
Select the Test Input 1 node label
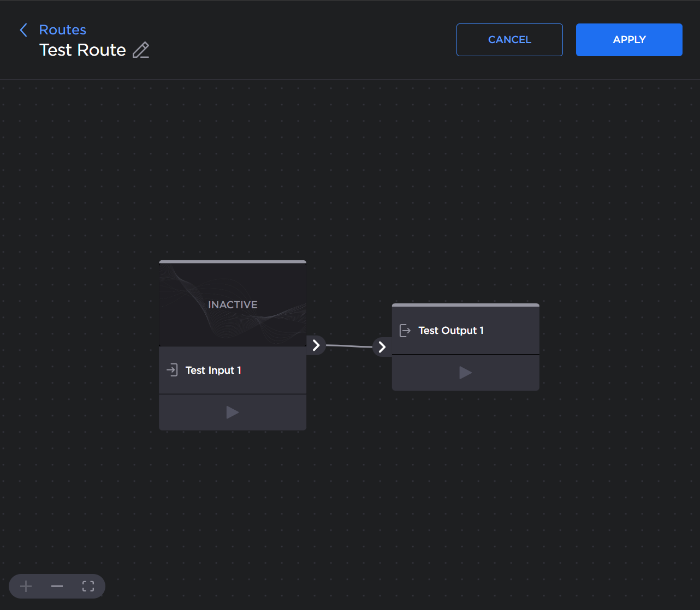pos(213,370)
